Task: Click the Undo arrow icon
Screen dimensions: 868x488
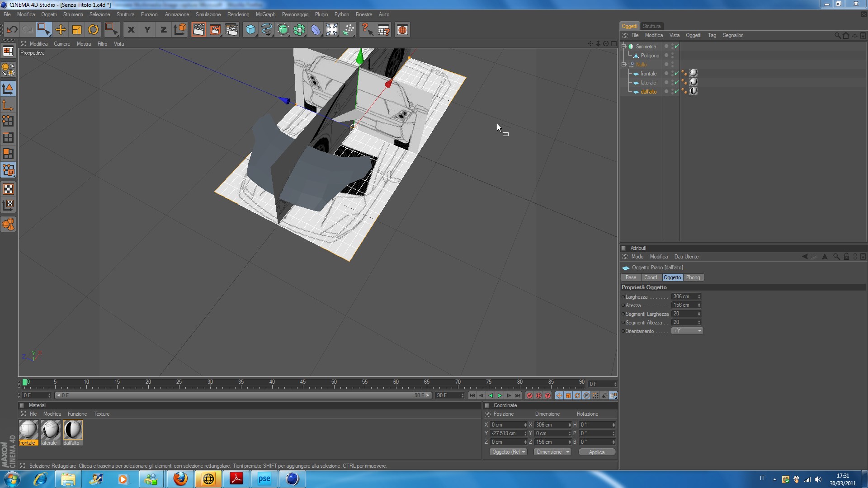Action: tap(12, 30)
